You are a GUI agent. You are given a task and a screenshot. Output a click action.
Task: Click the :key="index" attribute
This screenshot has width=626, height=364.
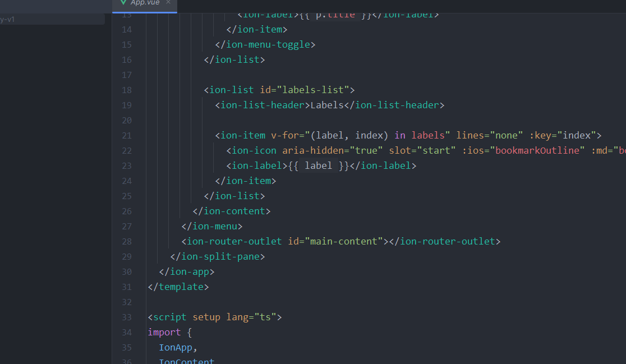click(563, 135)
